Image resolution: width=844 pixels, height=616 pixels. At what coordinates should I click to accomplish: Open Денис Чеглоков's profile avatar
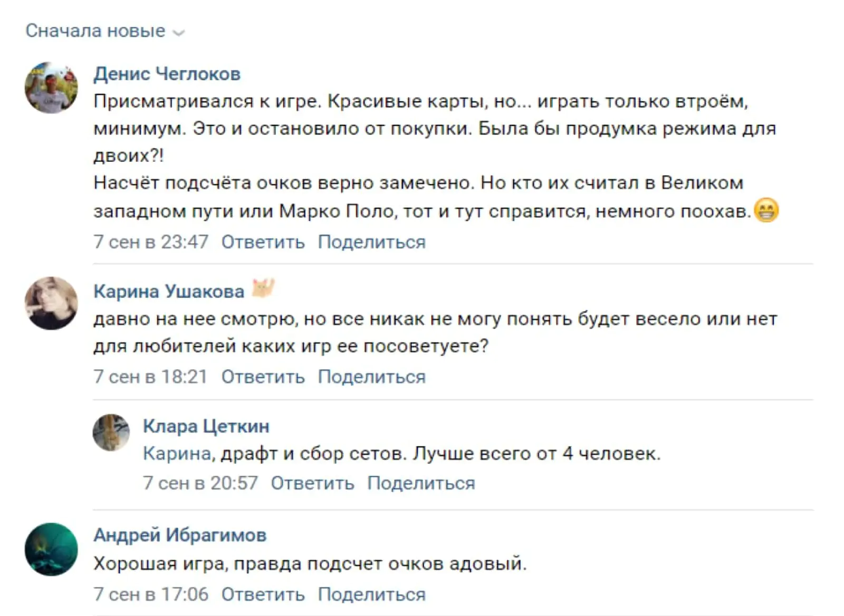(x=51, y=88)
